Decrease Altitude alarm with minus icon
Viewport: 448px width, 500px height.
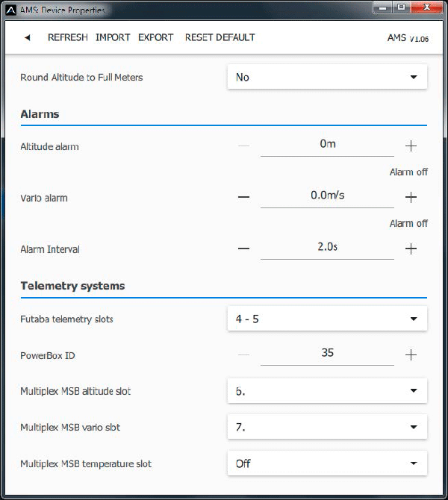click(x=243, y=146)
